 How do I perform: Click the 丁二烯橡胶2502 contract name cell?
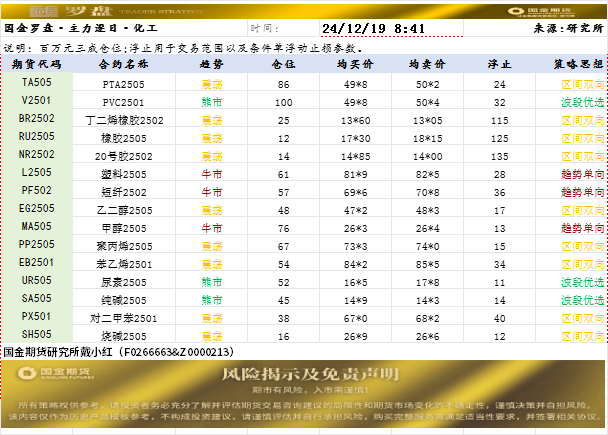tap(124, 120)
